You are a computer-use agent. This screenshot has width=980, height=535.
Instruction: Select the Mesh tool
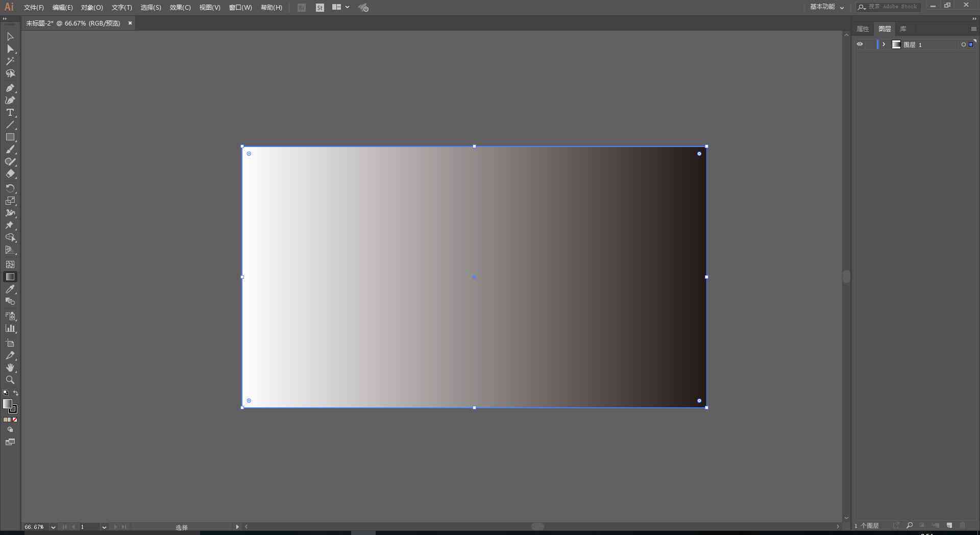pos(10,264)
